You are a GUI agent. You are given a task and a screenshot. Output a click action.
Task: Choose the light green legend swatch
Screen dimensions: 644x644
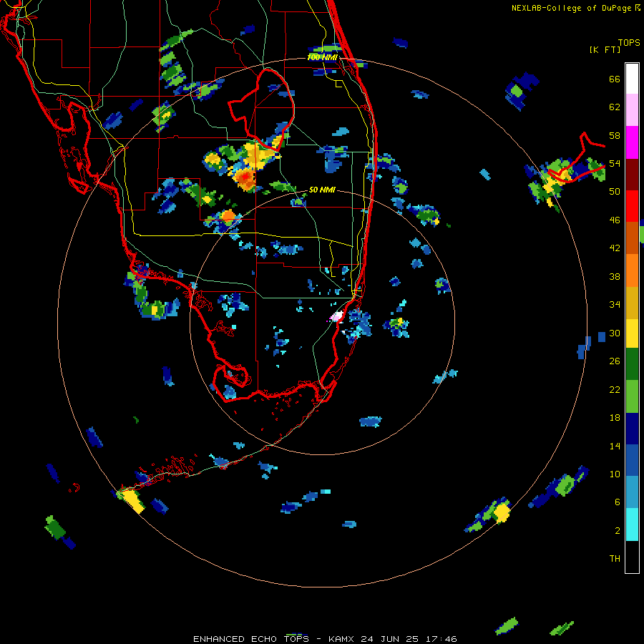[x=632, y=396]
